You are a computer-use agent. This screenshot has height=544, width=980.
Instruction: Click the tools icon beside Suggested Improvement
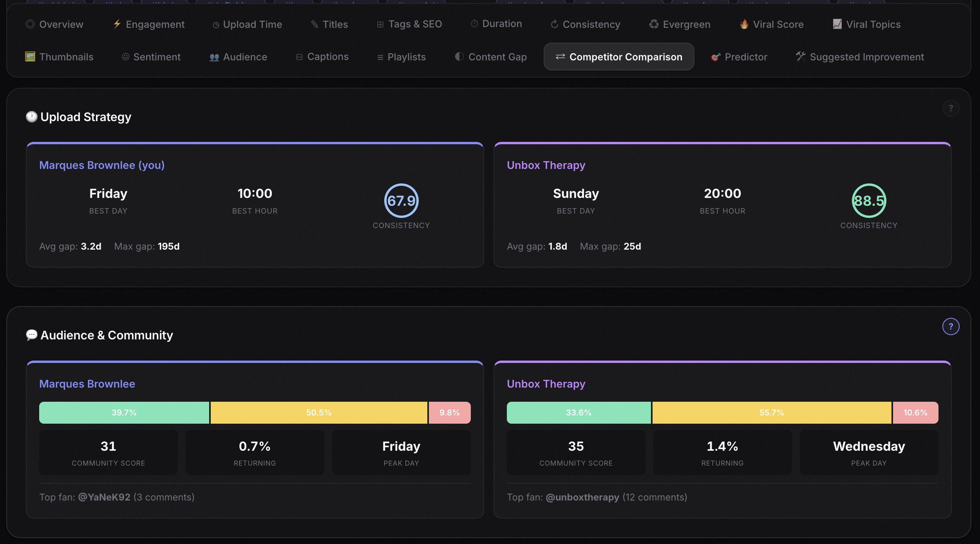tap(801, 57)
